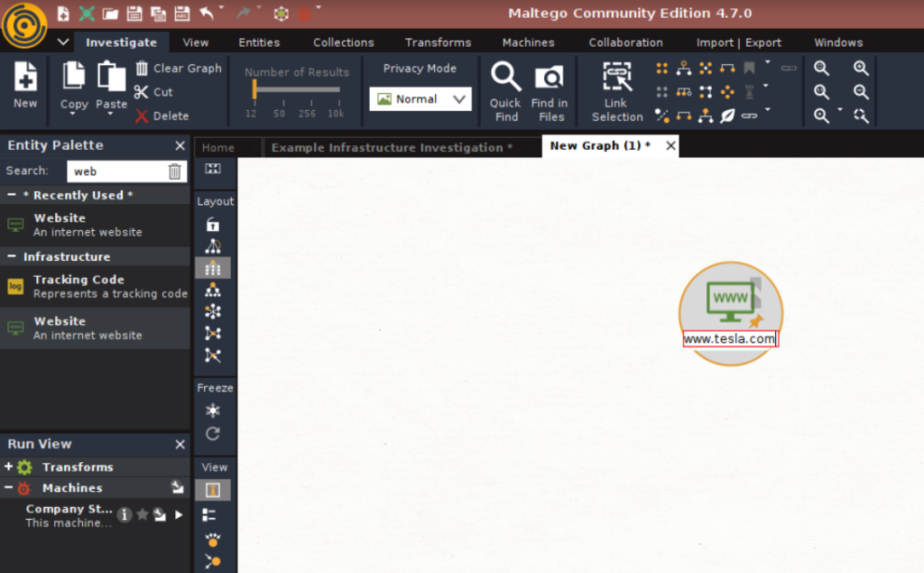Click the Maltego application logo button
924x573 pixels.
(24, 24)
